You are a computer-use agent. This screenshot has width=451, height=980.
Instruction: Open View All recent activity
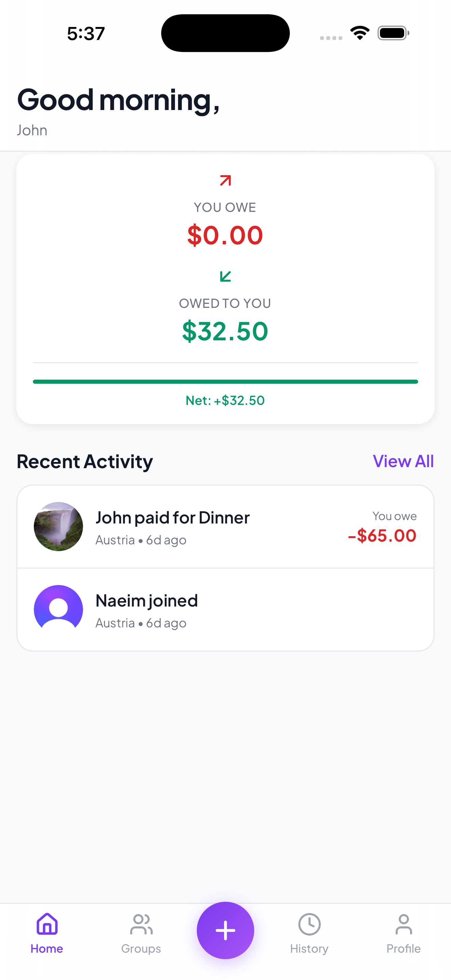click(403, 461)
